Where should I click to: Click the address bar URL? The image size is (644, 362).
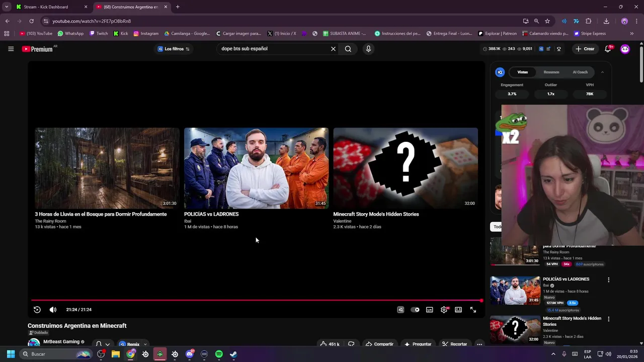[x=92, y=21]
